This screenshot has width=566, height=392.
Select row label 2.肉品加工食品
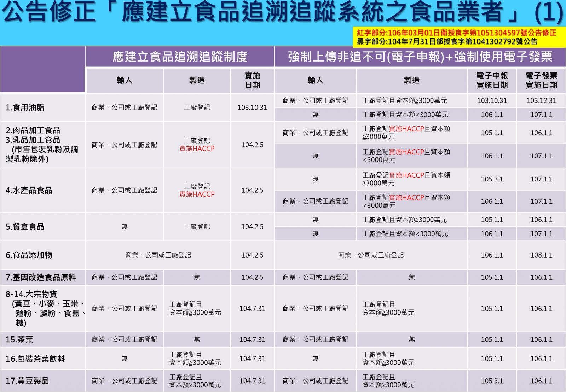(33, 131)
